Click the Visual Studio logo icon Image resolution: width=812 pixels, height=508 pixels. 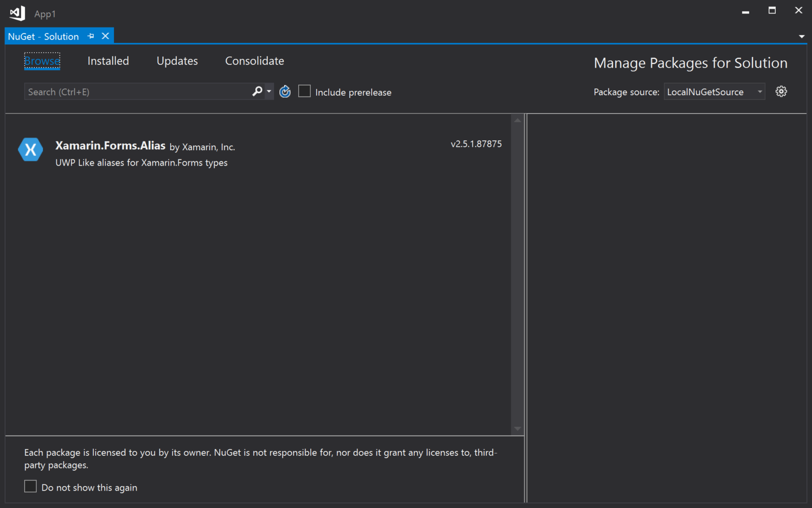point(16,13)
